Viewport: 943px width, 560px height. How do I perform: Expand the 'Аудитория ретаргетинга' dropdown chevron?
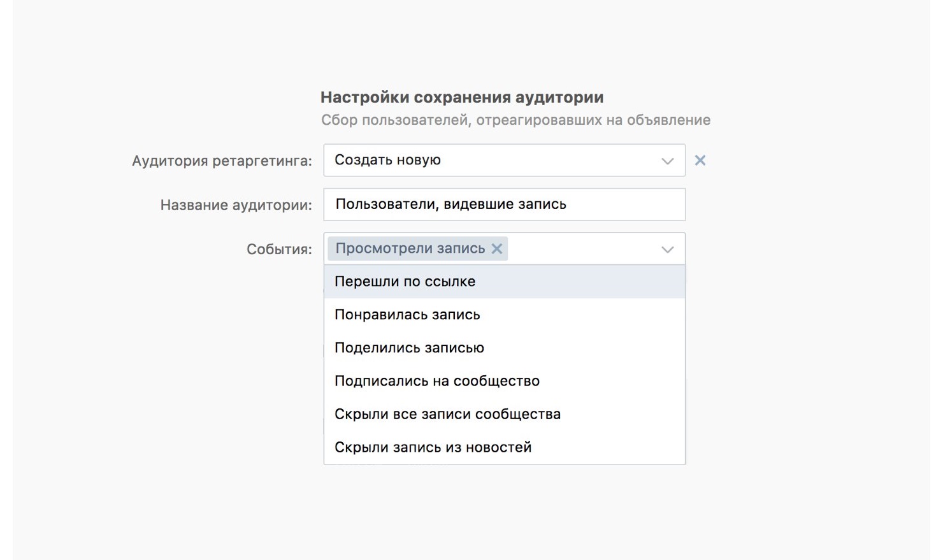(x=667, y=161)
